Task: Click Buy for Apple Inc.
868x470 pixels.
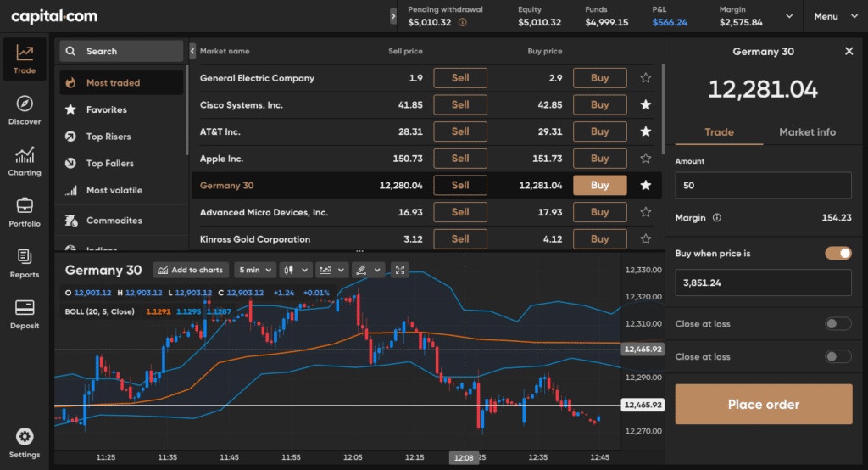Action: coord(599,159)
